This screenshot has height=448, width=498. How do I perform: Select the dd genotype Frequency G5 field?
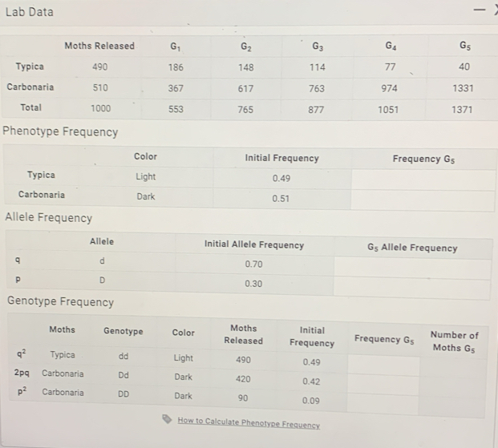pos(383,365)
